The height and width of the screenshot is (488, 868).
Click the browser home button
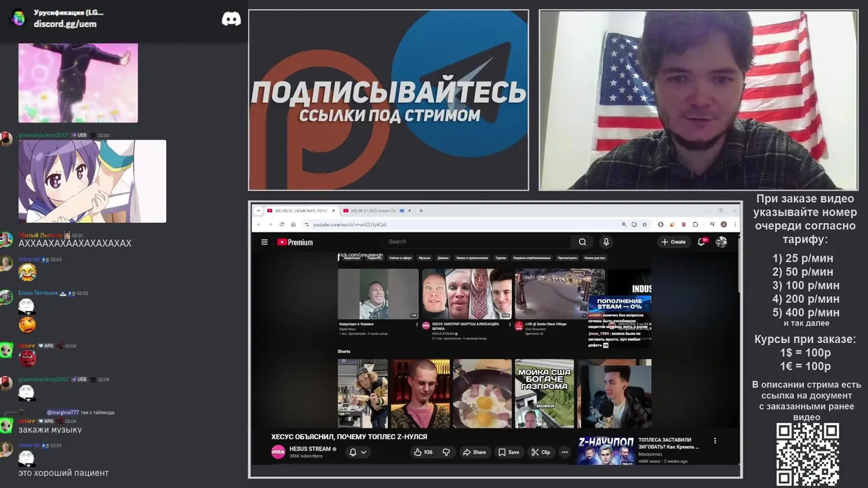(293, 224)
